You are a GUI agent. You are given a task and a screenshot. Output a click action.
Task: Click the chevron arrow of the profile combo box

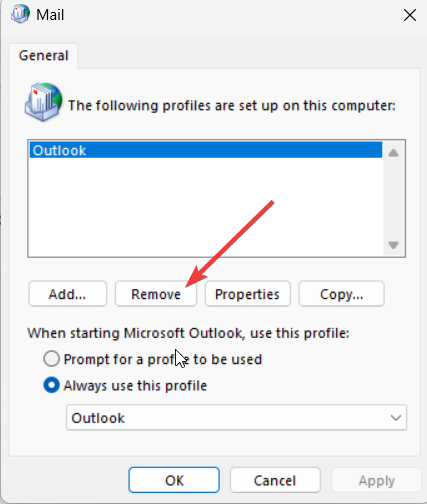point(396,418)
